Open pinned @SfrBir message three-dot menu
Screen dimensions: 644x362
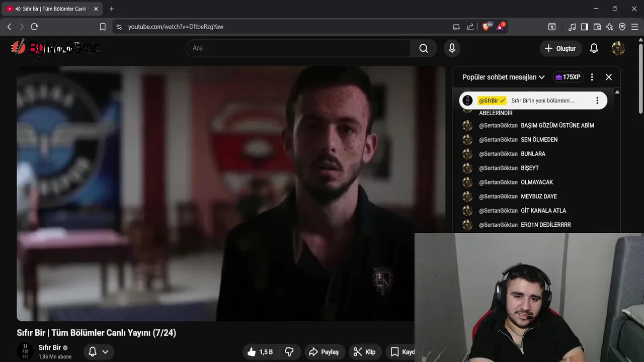(597, 101)
